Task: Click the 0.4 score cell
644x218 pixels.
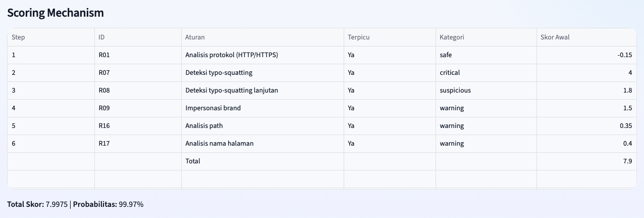Action: 586,144
